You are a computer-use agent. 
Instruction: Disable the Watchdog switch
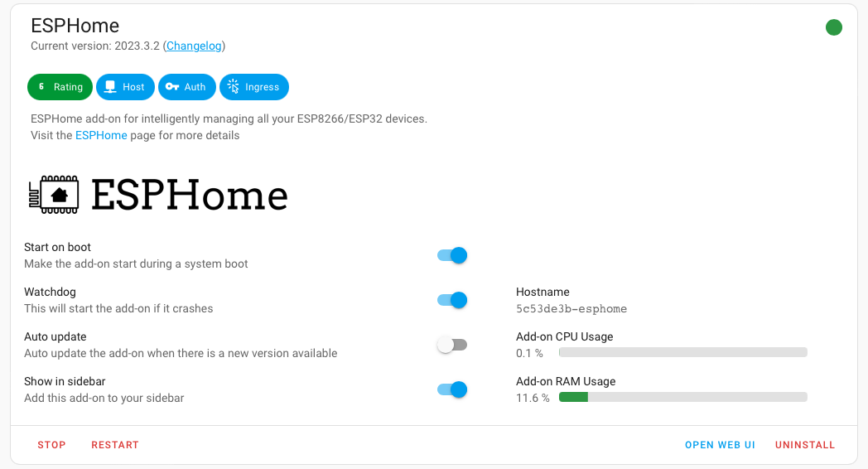coord(452,300)
